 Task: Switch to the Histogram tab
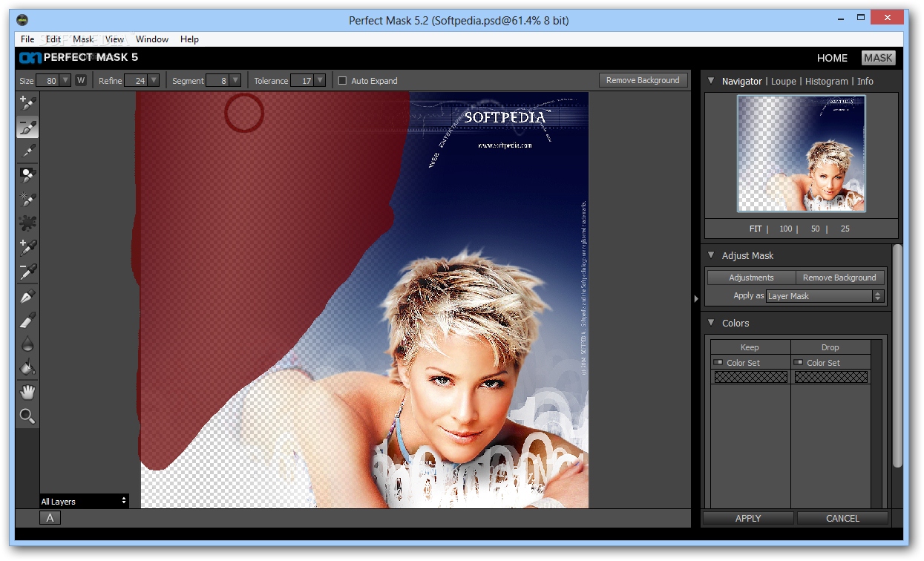pyautogui.click(x=827, y=81)
